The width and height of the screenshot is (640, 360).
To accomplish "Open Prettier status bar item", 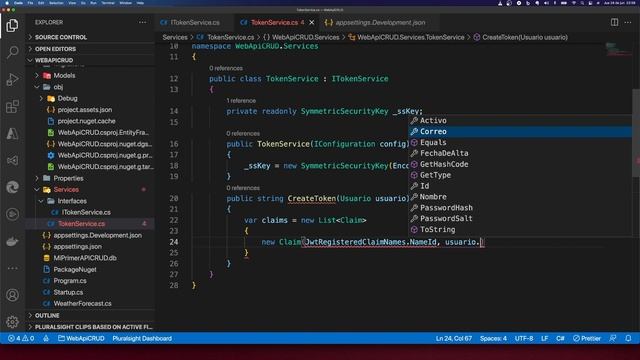I will [x=587, y=338].
